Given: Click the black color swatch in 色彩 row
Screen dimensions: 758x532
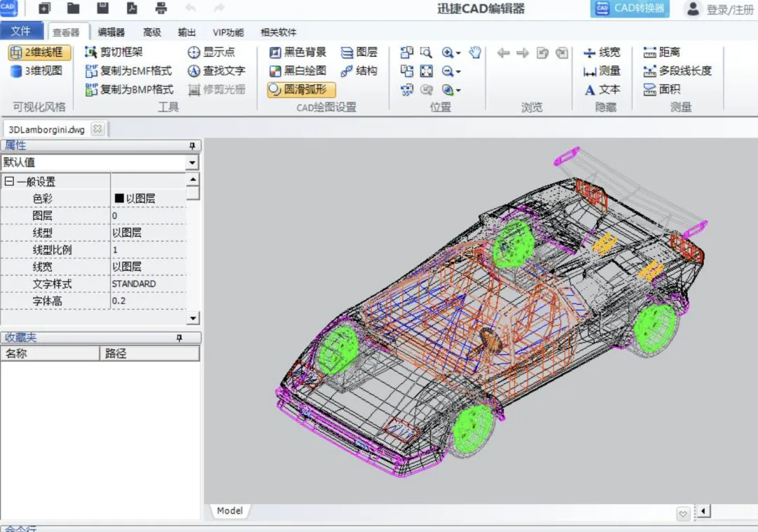Looking at the screenshot, I should point(119,199).
